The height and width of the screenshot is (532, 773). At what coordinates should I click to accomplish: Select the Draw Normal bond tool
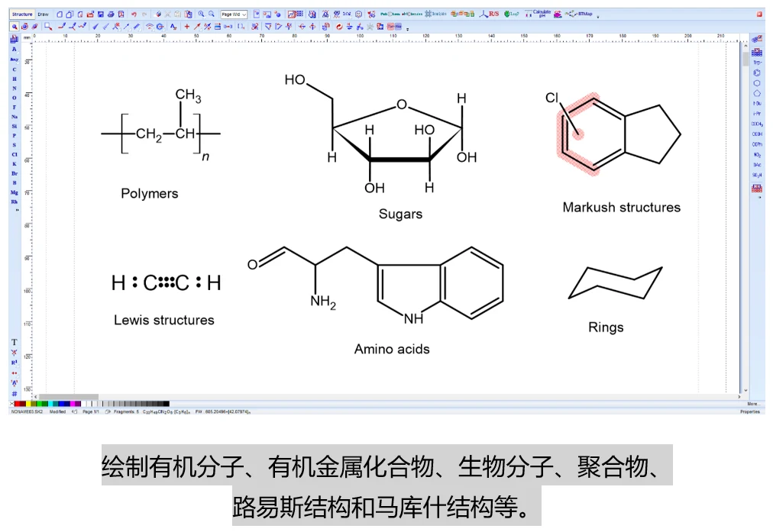point(62,27)
